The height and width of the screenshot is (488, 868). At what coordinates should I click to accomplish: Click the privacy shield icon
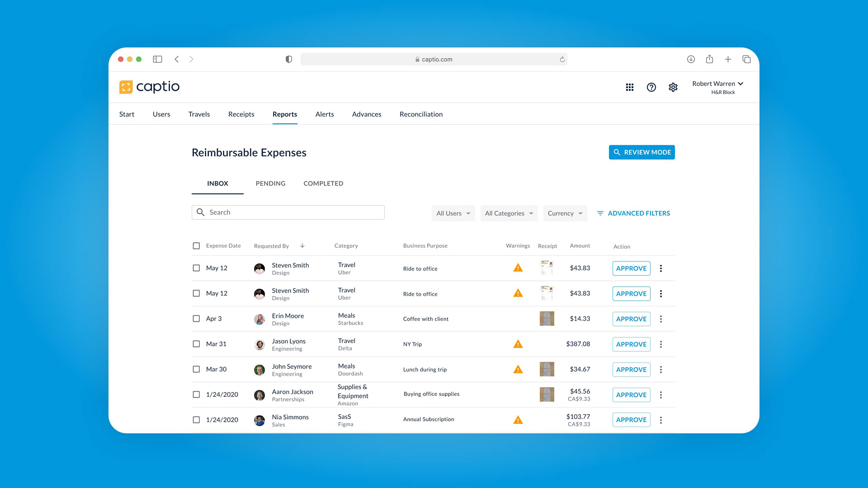[289, 59]
